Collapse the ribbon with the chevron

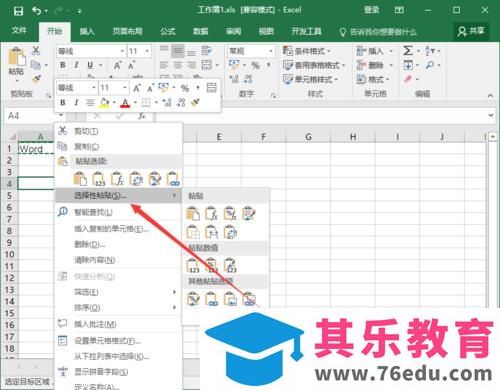pyautogui.click(x=490, y=95)
